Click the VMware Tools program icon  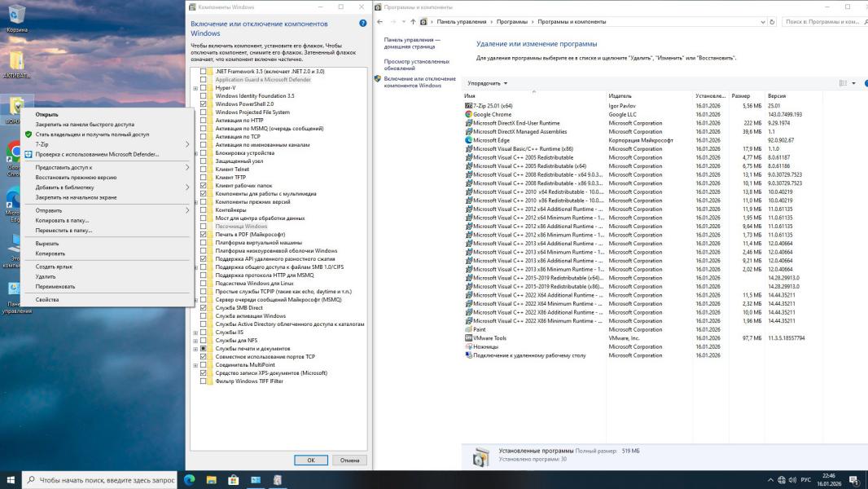tap(468, 338)
